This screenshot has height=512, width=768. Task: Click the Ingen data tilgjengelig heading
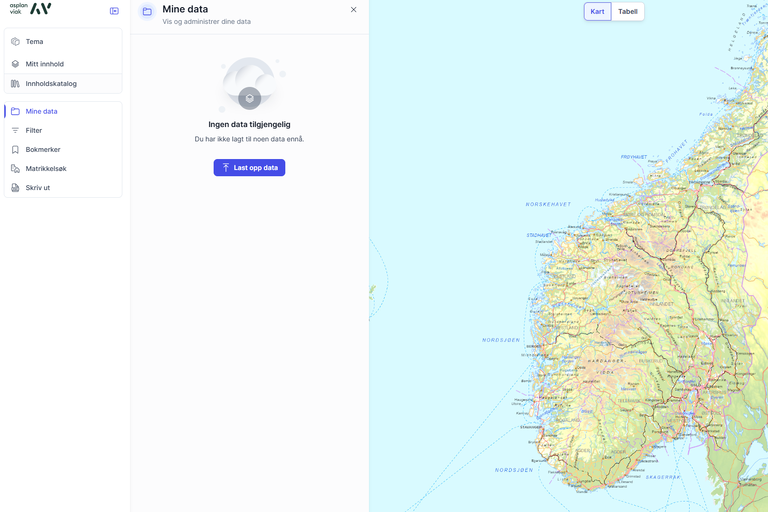tap(249, 125)
